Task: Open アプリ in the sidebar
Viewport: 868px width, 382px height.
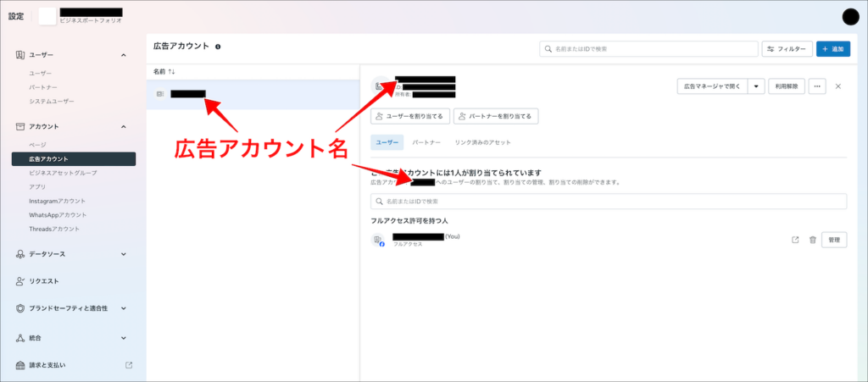Action: coord(37,187)
